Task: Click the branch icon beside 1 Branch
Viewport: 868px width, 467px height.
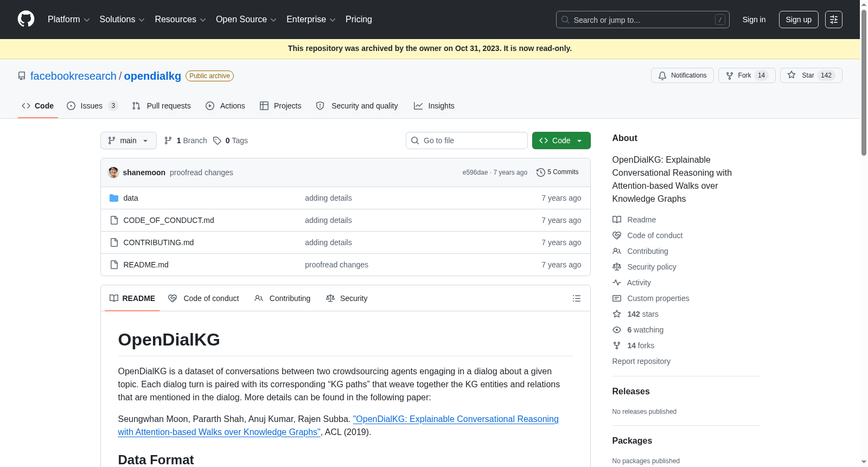Action: click(168, 140)
